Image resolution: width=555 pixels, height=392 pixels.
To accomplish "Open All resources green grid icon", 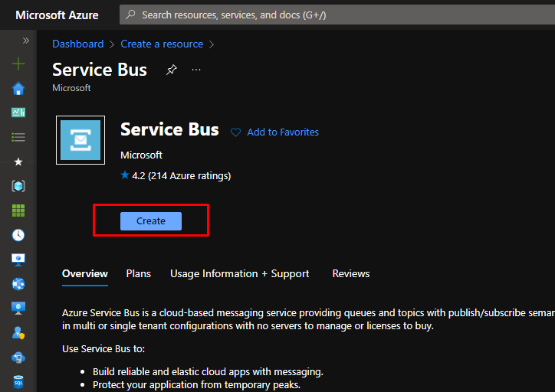I will (x=18, y=211).
